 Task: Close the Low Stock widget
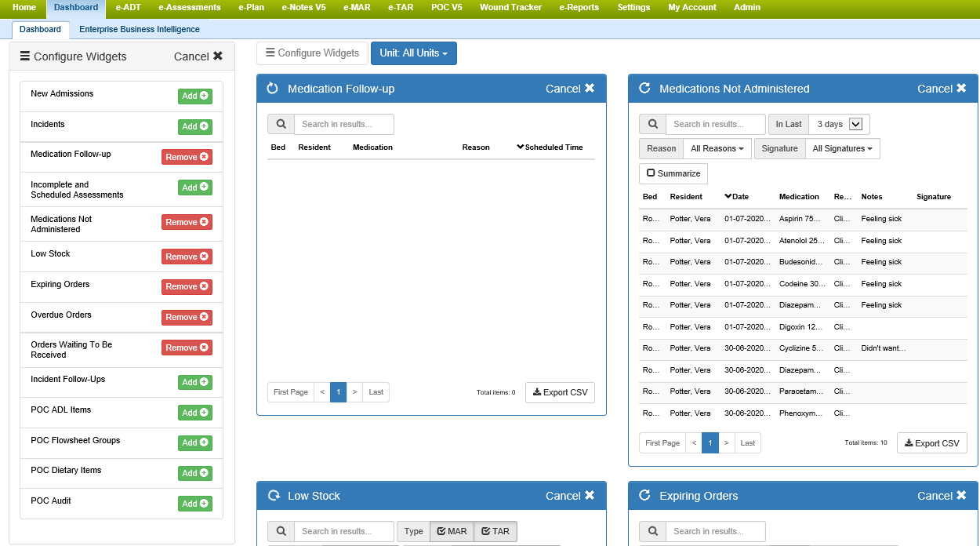(570, 496)
